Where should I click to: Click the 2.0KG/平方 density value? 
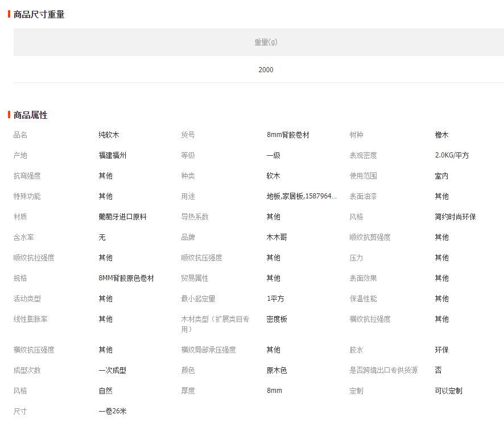pyautogui.click(x=452, y=155)
